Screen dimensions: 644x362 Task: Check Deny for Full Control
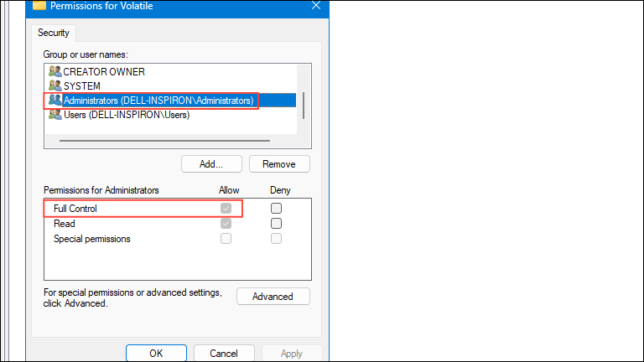coord(277,209)
